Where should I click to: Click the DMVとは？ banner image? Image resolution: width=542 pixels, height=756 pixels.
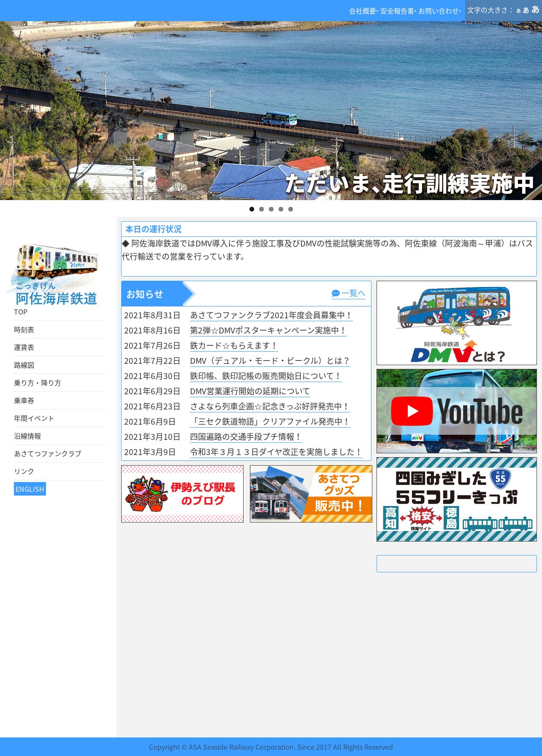pos(456,323)
